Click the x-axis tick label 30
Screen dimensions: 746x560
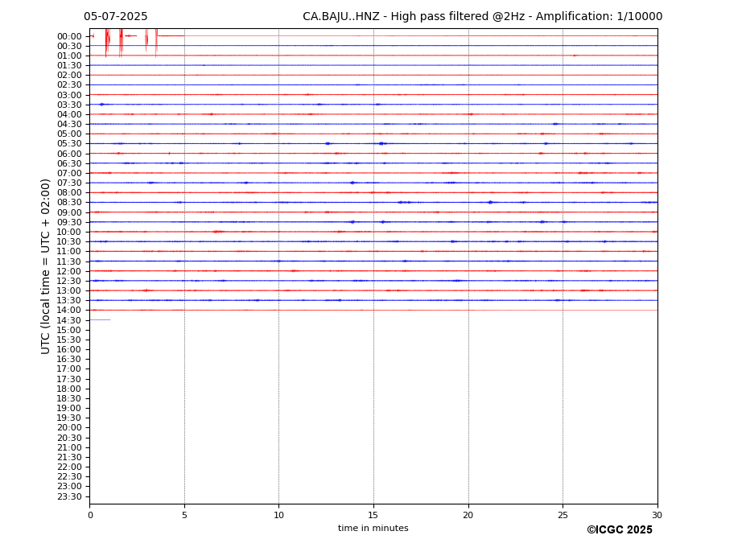click(657, 515)
